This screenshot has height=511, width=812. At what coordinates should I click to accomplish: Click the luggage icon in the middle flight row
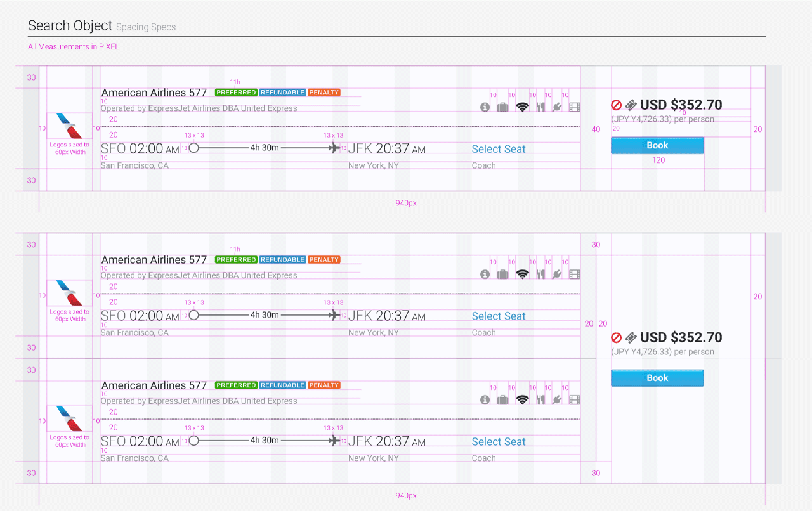(502, 275)
